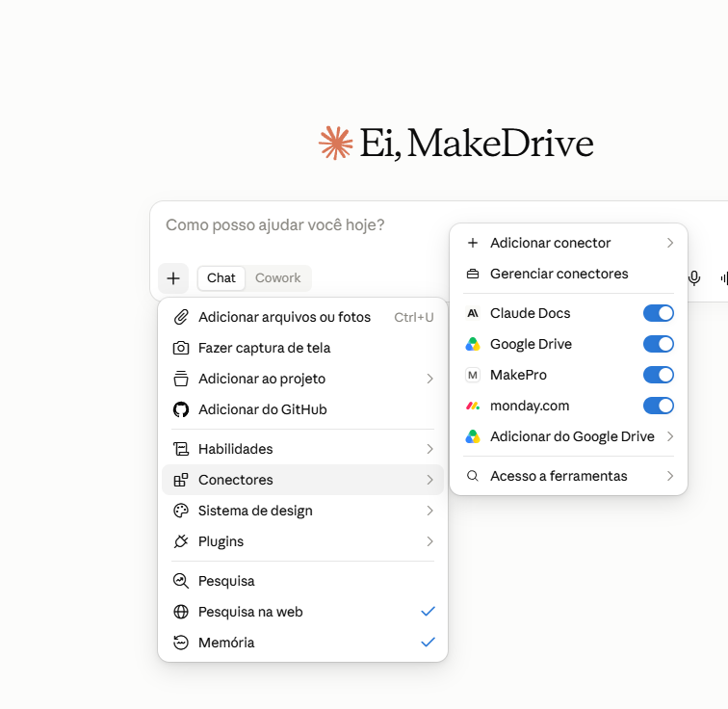This screenshot has width=728, height=709.
Task: Open the Conectores submenu chevron
Action: [x=429, y=480]
